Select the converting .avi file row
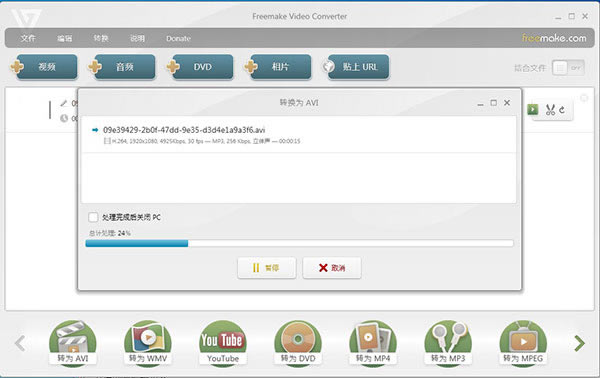The image size is (600, 378). pyautogui.click(x=298, y=135)
